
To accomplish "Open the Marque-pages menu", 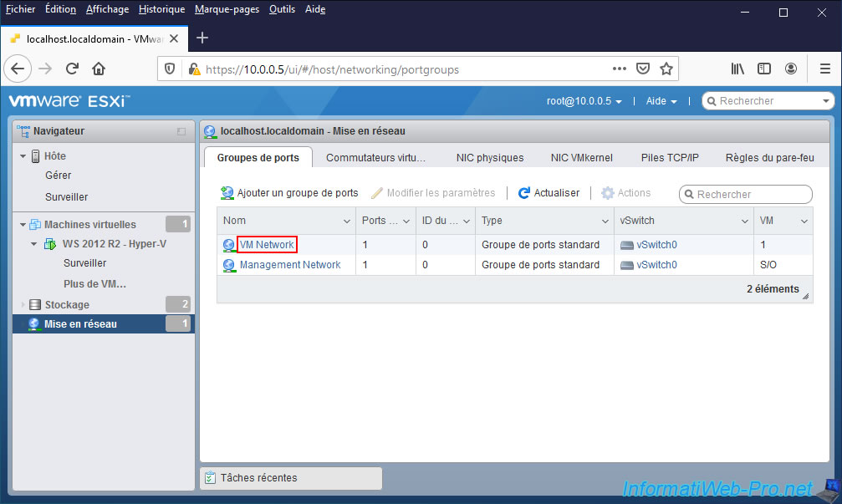I will [227, 9].
